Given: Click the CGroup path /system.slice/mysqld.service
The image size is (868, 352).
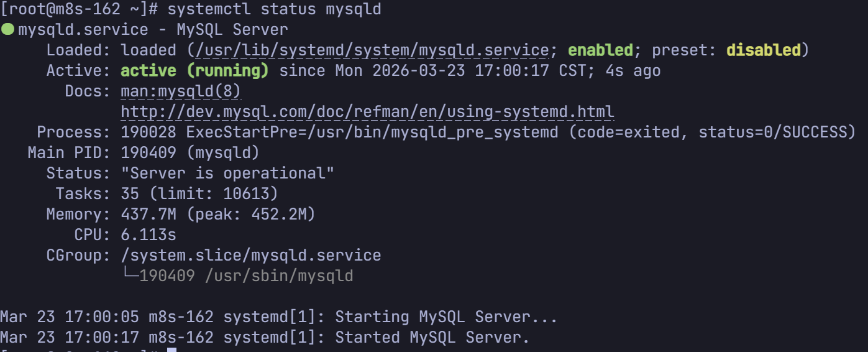Looking at the screenshot, I should [251, 255].
